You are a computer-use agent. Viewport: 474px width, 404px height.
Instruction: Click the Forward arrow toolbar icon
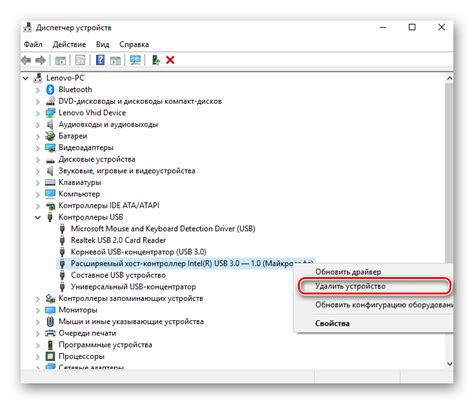click(x=40, y=60)
